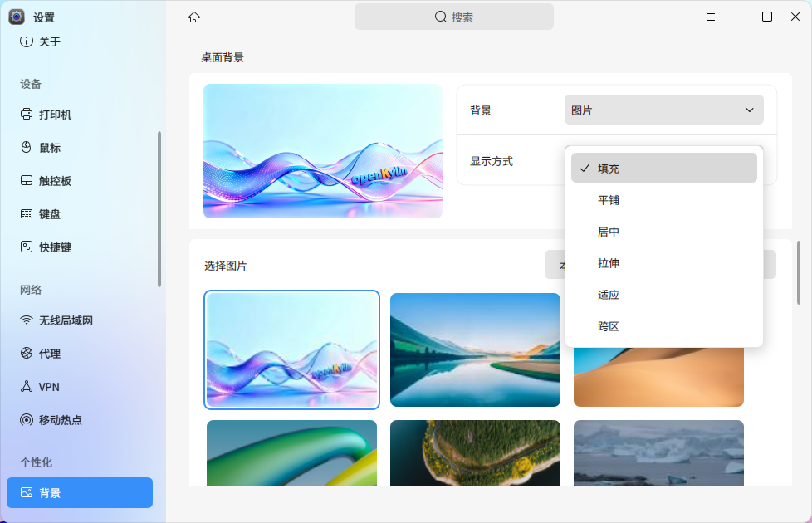Choose the 居中 center display option
This screenshot has width=812, height=523.
point(664,232)
